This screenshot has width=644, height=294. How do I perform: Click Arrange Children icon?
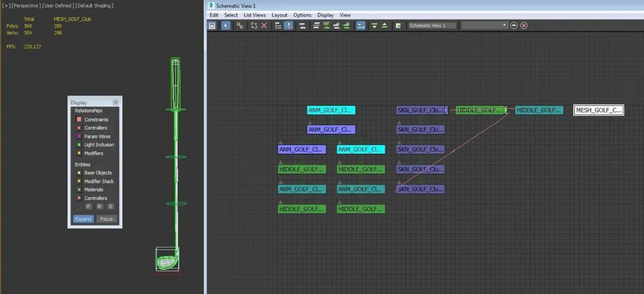317,25
